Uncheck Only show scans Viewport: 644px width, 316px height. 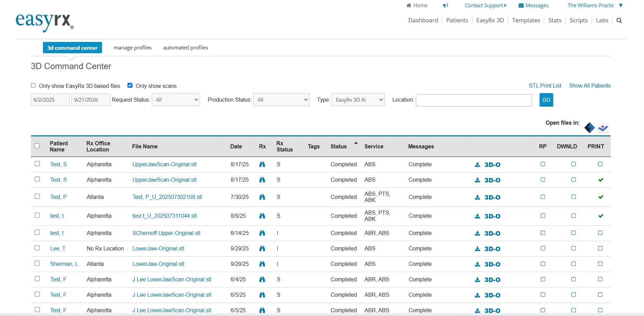click(130, 86)
